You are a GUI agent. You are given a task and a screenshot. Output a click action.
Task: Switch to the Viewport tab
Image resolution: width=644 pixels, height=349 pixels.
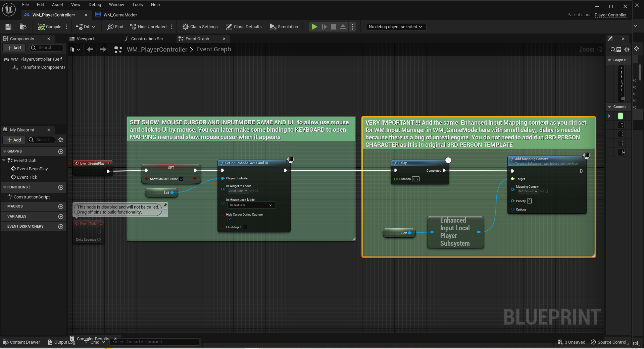coord(85,39)
